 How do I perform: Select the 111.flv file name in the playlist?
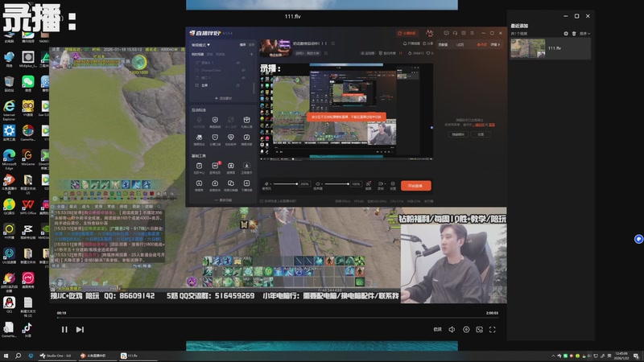click(555, 48)
